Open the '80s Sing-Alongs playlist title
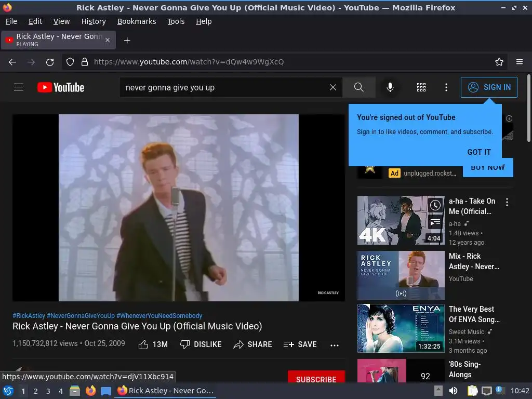The height and width of the screenshot is (399, 532). point(465,369)
